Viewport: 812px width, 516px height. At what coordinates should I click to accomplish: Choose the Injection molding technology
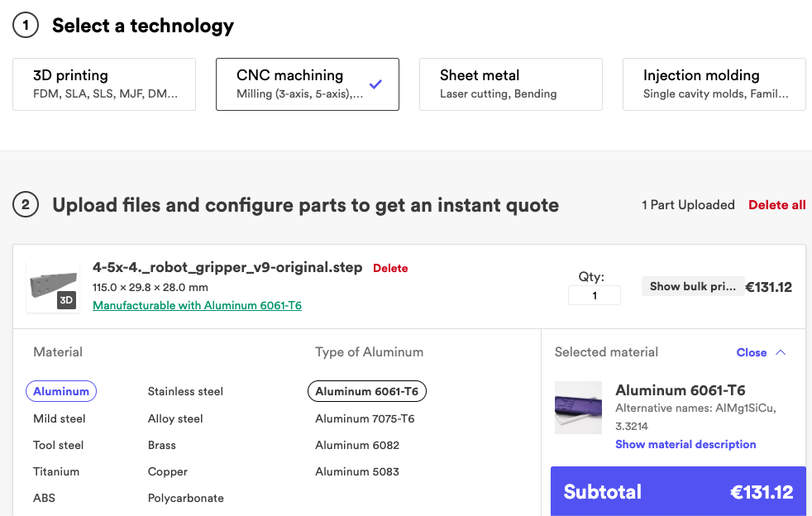714,84
